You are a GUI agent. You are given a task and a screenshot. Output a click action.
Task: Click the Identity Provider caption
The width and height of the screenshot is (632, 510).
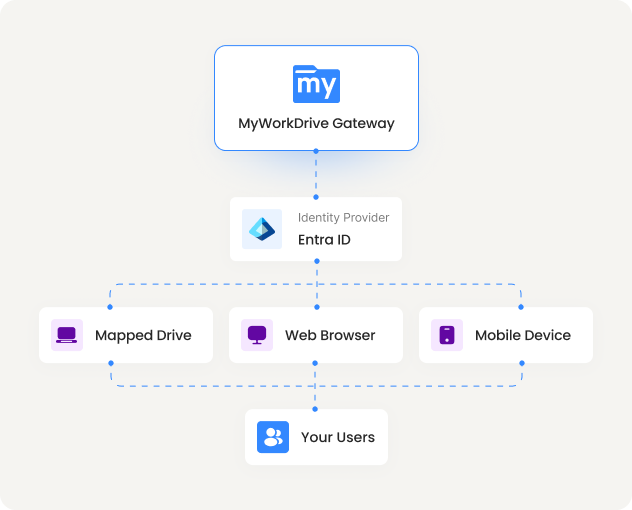(343, 218)
